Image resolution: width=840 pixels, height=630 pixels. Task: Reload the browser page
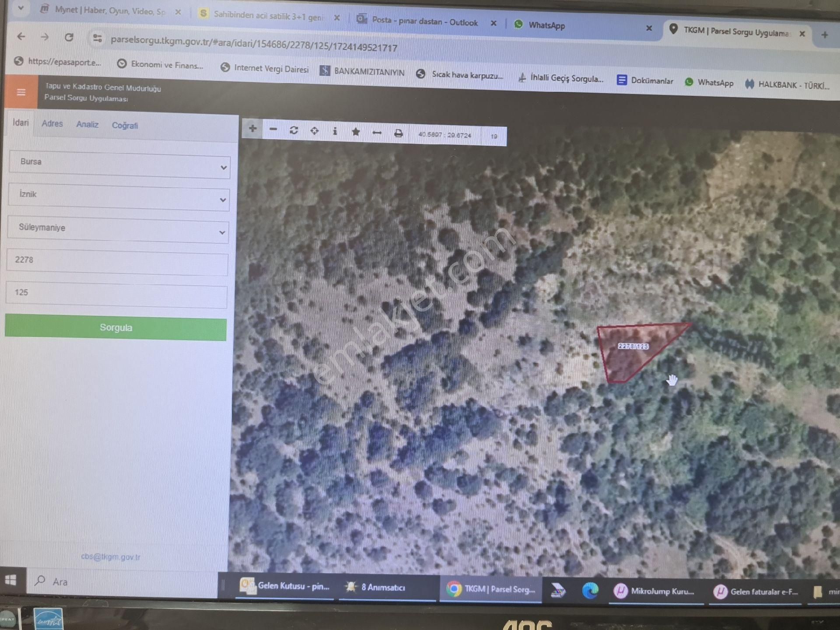(x=69, y=38)
